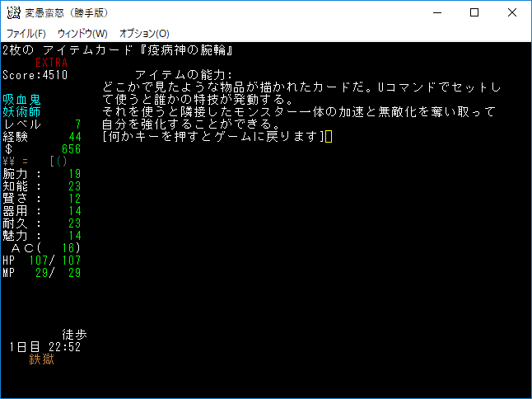
Task: Click the key-press prompt to return to game
Action: 214,137
